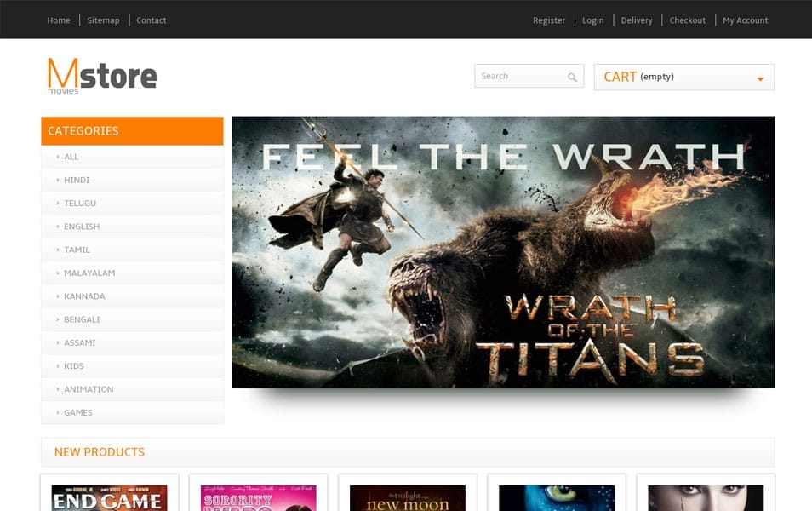This screenshot has width=812, height=511.
Task: Open the Games category
Action: tap(78, 413)
